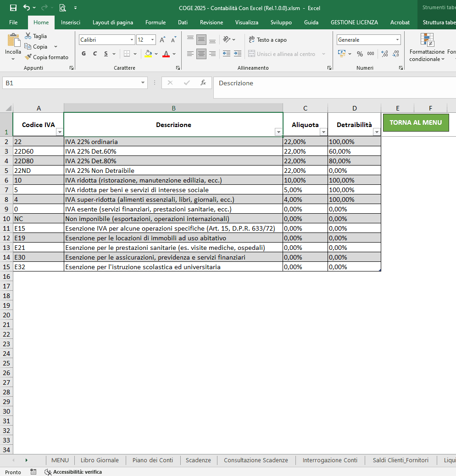This screenshot has height=476, width=456.
Task: Open the Carattere dialog launcher
Action: click(x=178, y=68)
